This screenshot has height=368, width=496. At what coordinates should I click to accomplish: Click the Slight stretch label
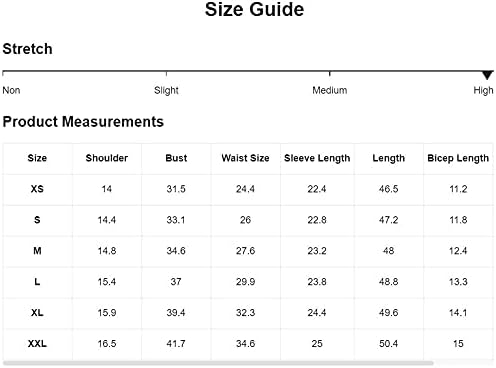(166, 90)
